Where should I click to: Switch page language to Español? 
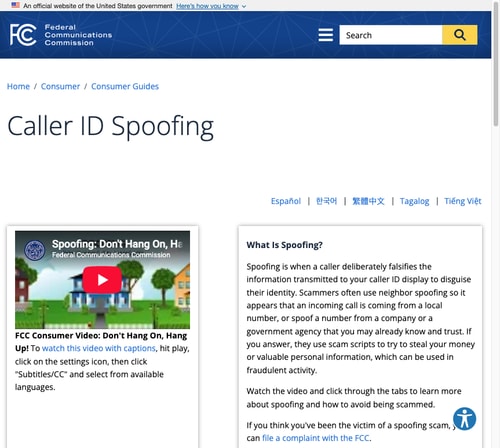tap(286, 201)
